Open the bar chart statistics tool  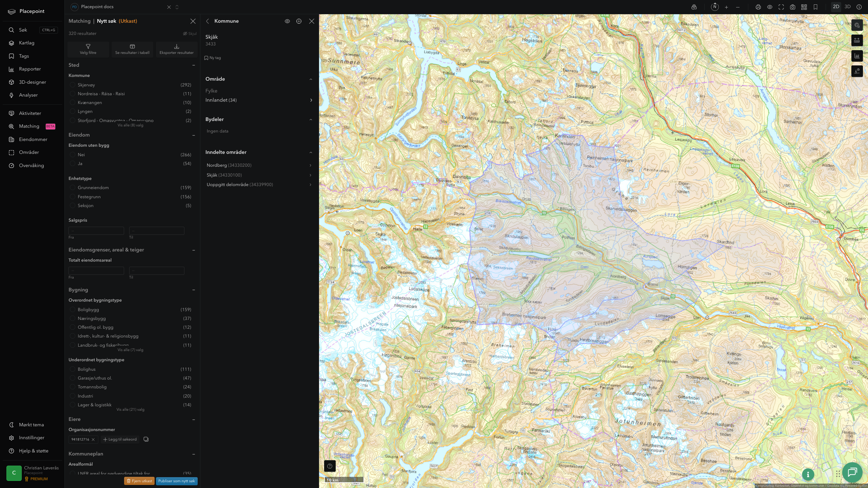pyautogui.click(x=857, y=56)
